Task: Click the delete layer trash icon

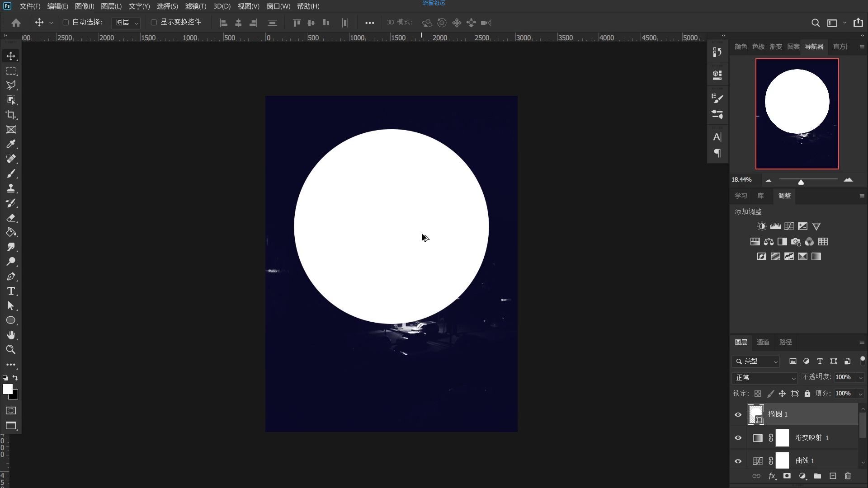Action: pyautogui.click(x=848, y=476)
